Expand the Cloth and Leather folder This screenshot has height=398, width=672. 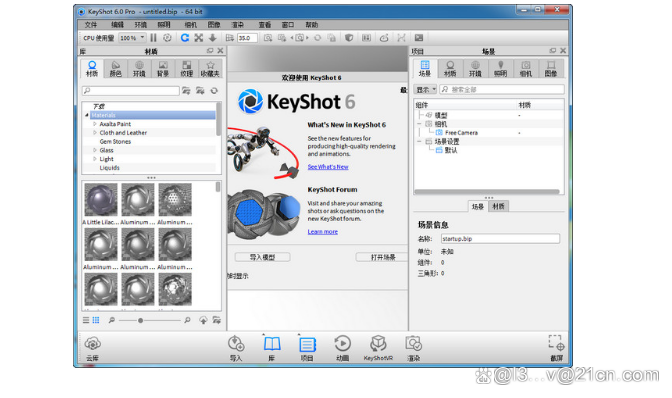click(95, 133)
